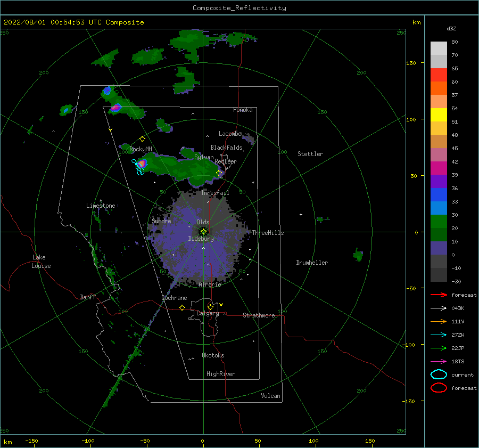Click the HighRiver label
The width and height of the screenshot is (479, 448).
pyautogui.click(x=221, y=374)
